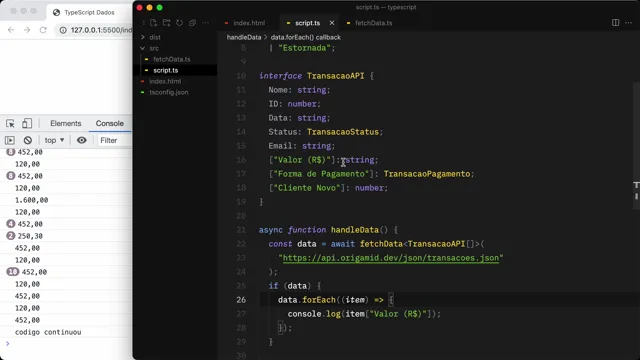Image resolution: width=640 pixels, height=360 pixels.
Task: Click handleData in the breadcrumb
Action: click(244, 37)
